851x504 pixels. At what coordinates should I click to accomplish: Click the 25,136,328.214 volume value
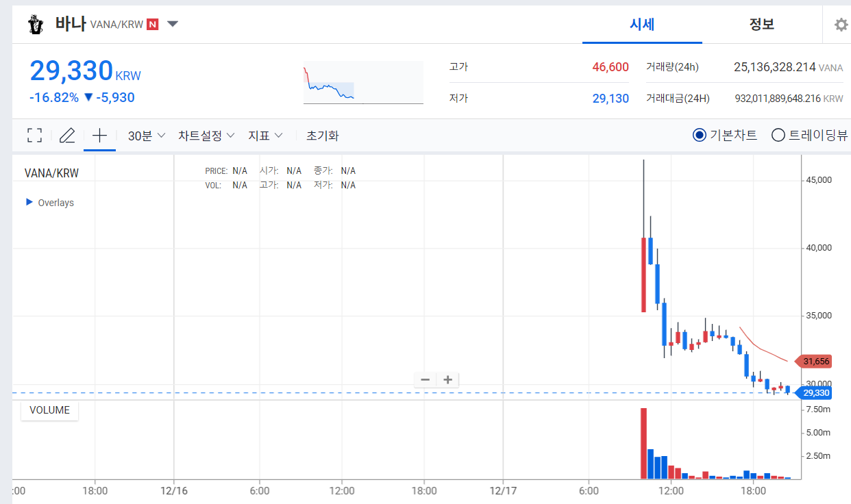click(x=775, y=67)
